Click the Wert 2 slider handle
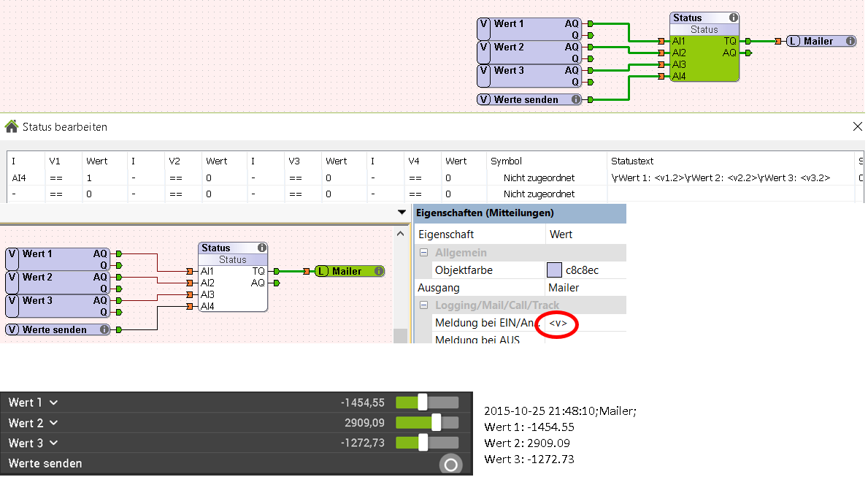The image size is (868, 477). pyautogui.click(x=437, y=422)
